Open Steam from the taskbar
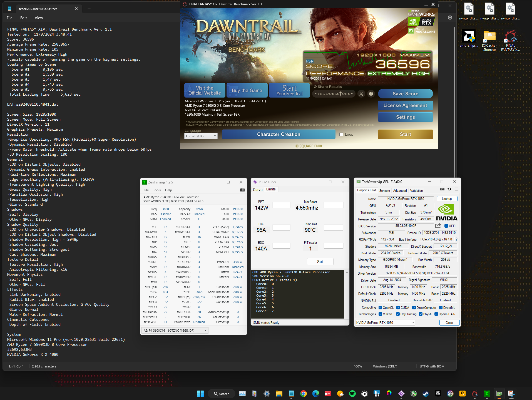Image resolution: width=532 pixels, height=400 pixels. [426, 394]
